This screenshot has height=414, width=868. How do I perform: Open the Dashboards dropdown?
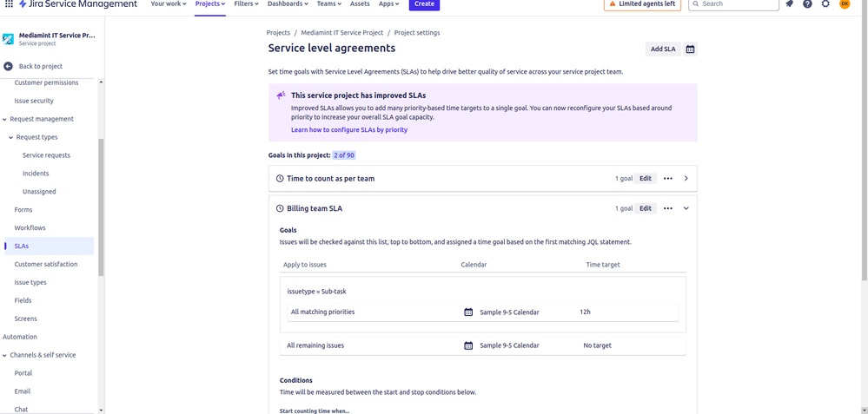[x=288, y=3]
